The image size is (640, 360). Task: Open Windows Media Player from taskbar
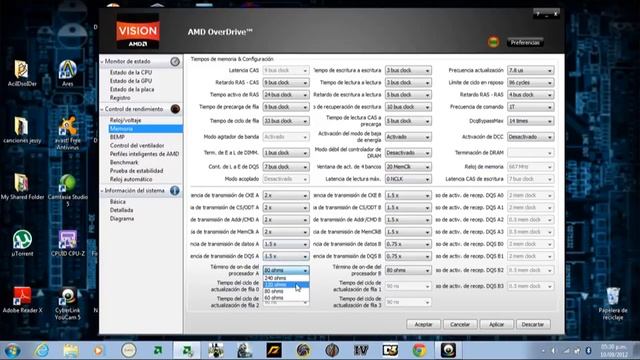point(99,350)
